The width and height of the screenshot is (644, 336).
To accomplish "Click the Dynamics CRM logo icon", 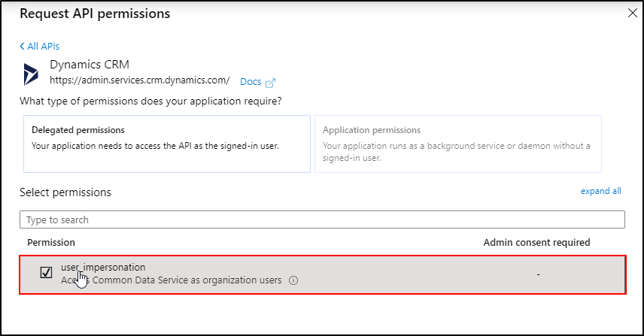I will pyautogui.click(x=32, y=73).
